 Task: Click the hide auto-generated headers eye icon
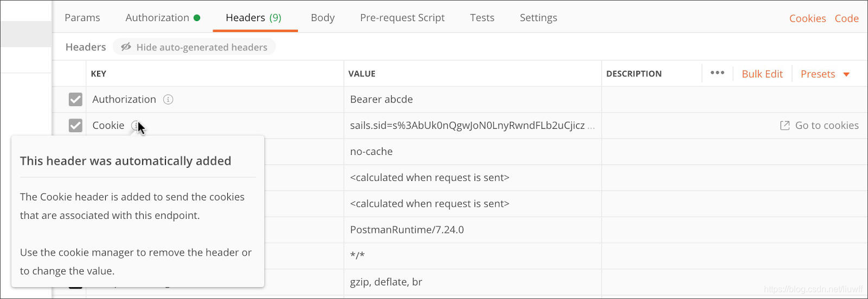[x=126, y=47]
